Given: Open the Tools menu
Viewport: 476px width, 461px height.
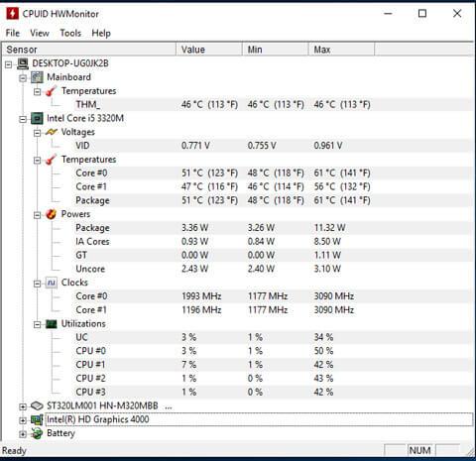Looking at the screenshot, I should (x=70, y=33).
